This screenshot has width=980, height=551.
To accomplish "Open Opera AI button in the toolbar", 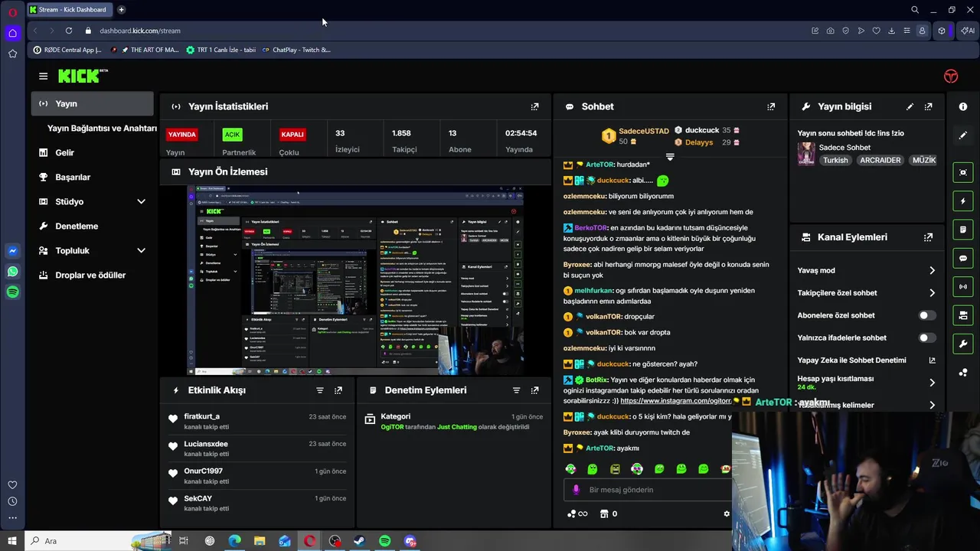I will tap(968, 31).
